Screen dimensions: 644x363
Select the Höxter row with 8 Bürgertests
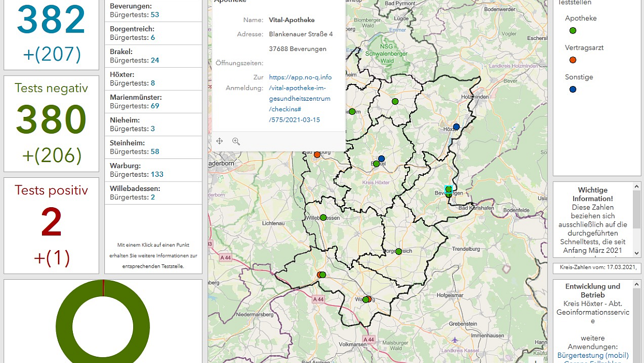(x=153, y=79)
